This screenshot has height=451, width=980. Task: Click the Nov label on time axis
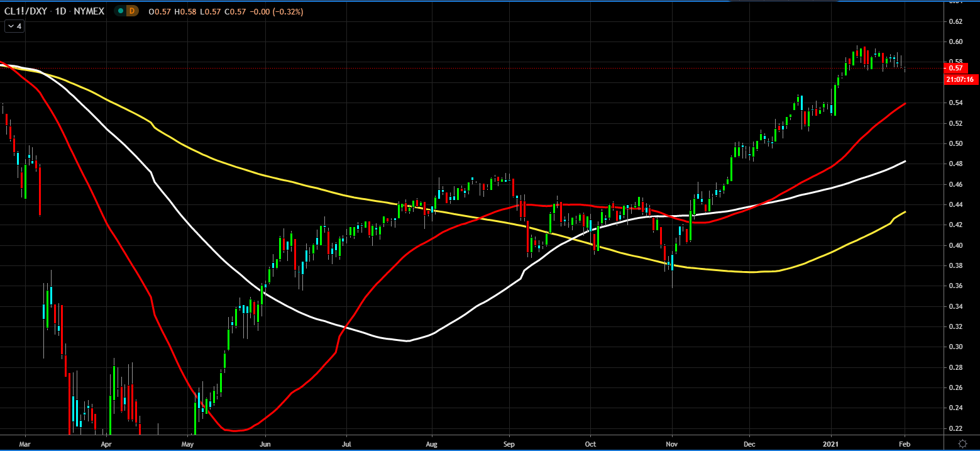tap(672, 443)
